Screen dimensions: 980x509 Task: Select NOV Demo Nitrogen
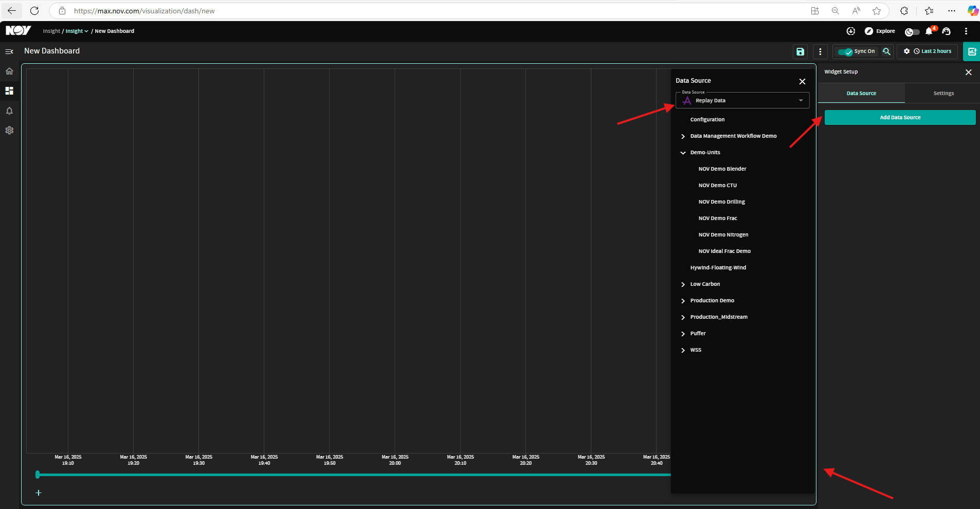[723, 235]
